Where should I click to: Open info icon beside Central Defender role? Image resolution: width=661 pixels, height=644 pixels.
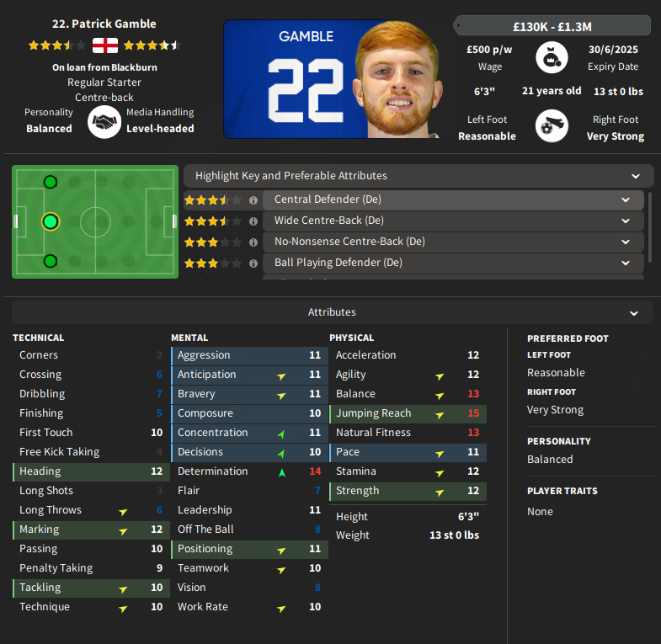coord(253,200)
